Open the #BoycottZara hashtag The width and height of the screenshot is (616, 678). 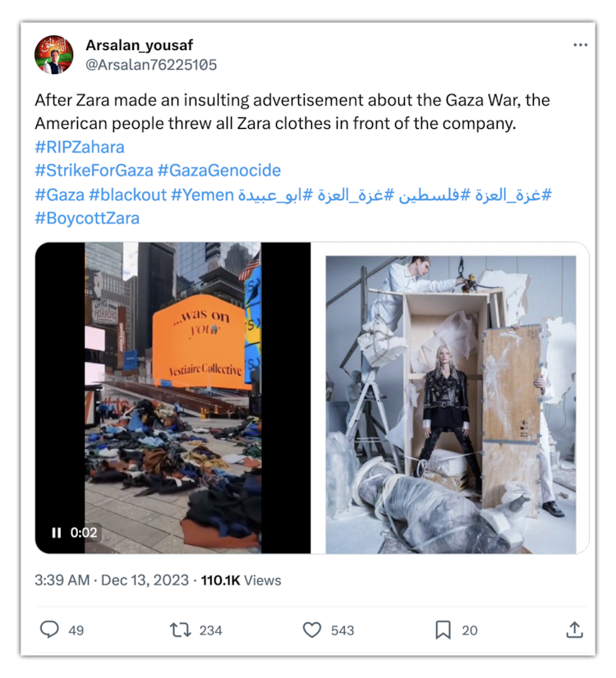tap(87, 218)
